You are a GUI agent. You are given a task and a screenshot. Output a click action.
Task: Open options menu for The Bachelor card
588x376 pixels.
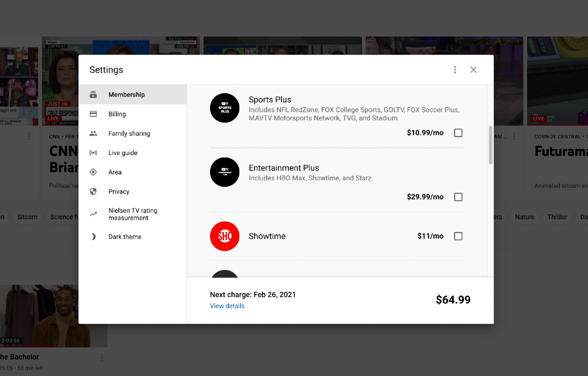(102, 358)
